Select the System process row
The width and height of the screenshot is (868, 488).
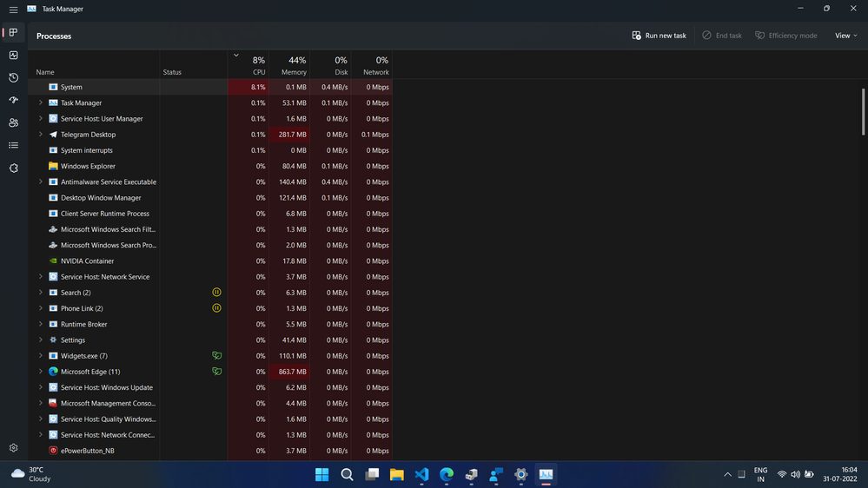coord(210,87)
